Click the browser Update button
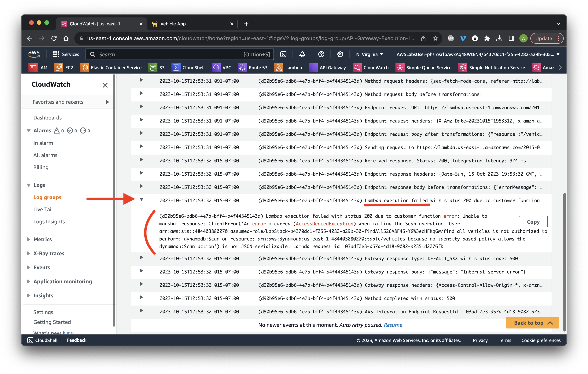The height and width of the screenshot is (374, 588). tap(546, 38)
